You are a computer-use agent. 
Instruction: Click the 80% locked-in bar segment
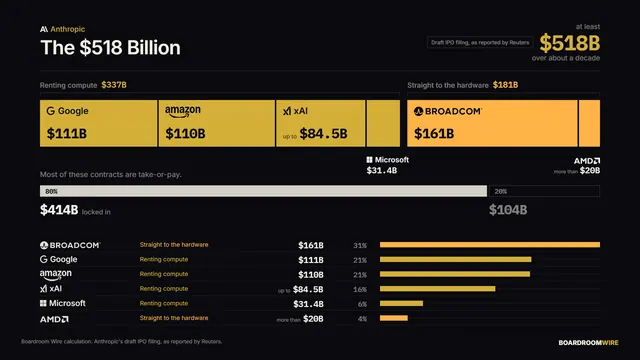263,191
